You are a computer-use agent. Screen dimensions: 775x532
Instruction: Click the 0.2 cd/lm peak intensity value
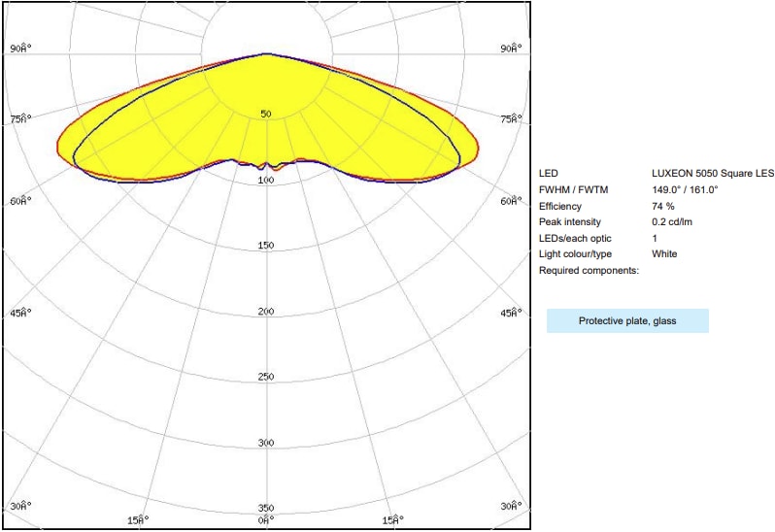671,222
